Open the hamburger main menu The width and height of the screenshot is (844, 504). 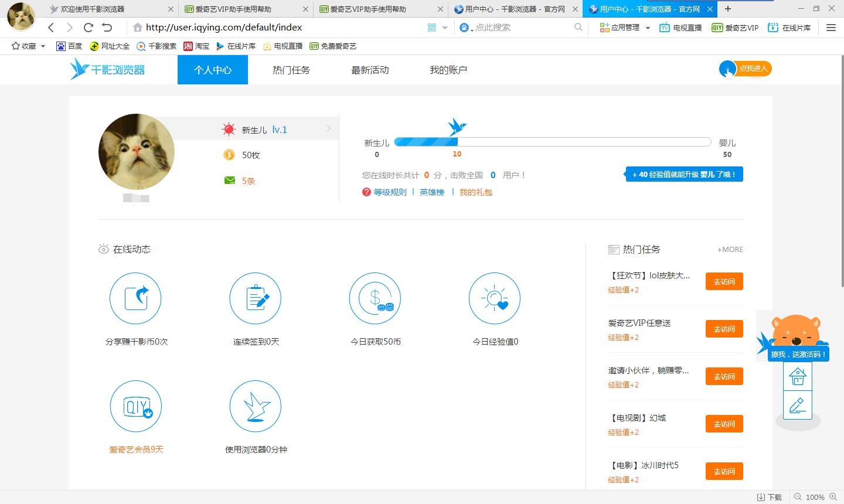831,28
